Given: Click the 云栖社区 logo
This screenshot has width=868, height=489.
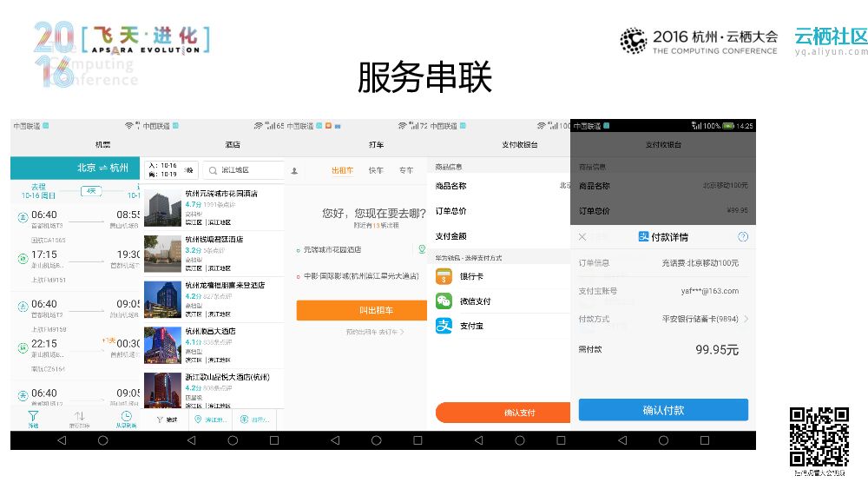Looking at the screenshot, I should (831, 41).
